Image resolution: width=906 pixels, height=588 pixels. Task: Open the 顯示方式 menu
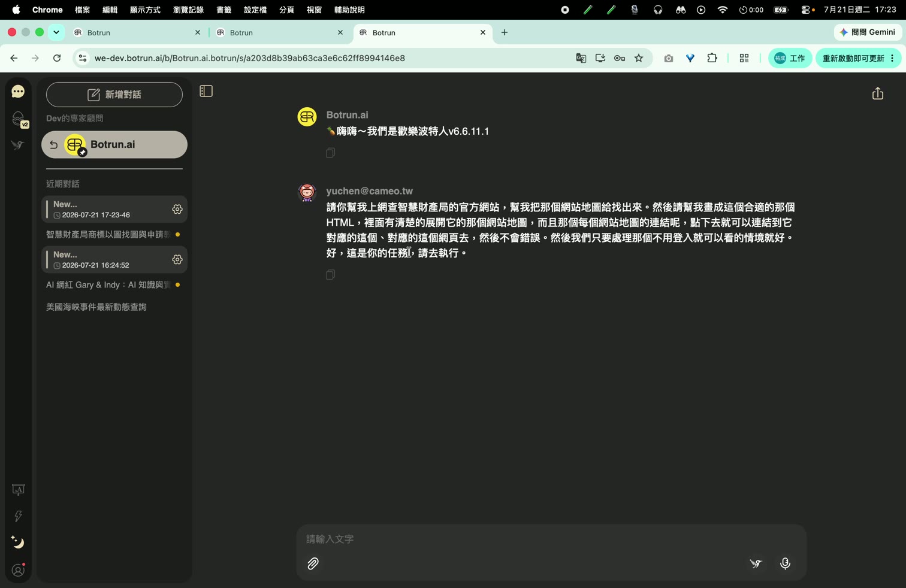(145, 10)
